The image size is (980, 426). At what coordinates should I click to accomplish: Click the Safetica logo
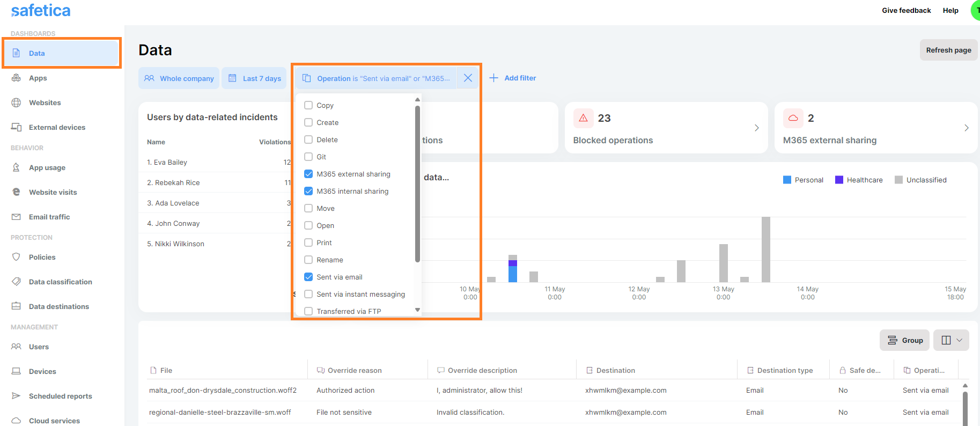point(41,10)
